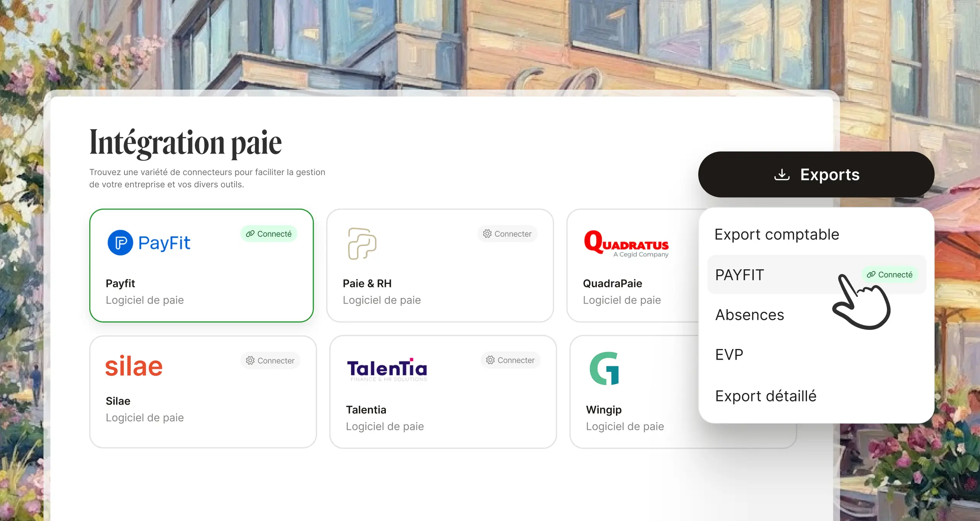The image size is (980, 521).
Task: Click Connecter on the Paie & RH card
Action: pyautogui.click(x=507, y=234)
